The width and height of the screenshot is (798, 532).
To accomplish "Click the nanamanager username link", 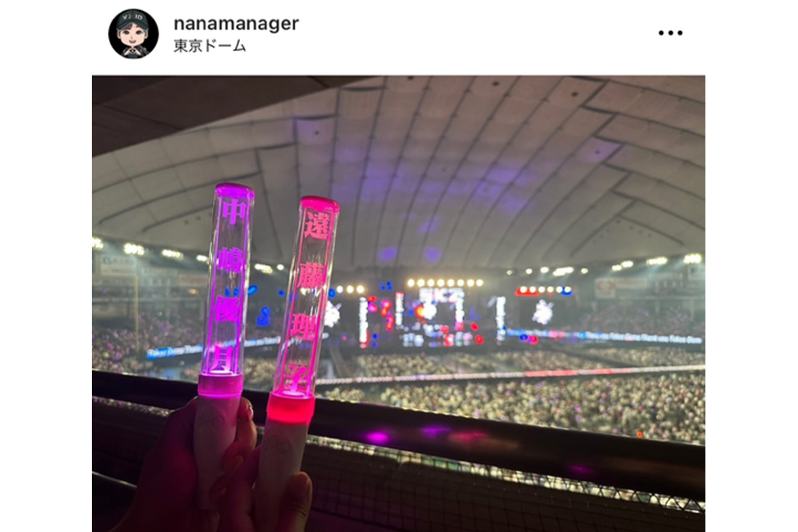I will (x=236, y=23).
